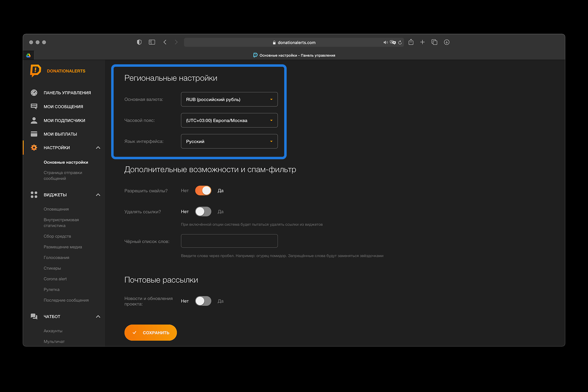The height and width of the screenshot is (392, 588).
Task: Collapse the Виджеты section chevron
Action: click(x=98, y=195)
